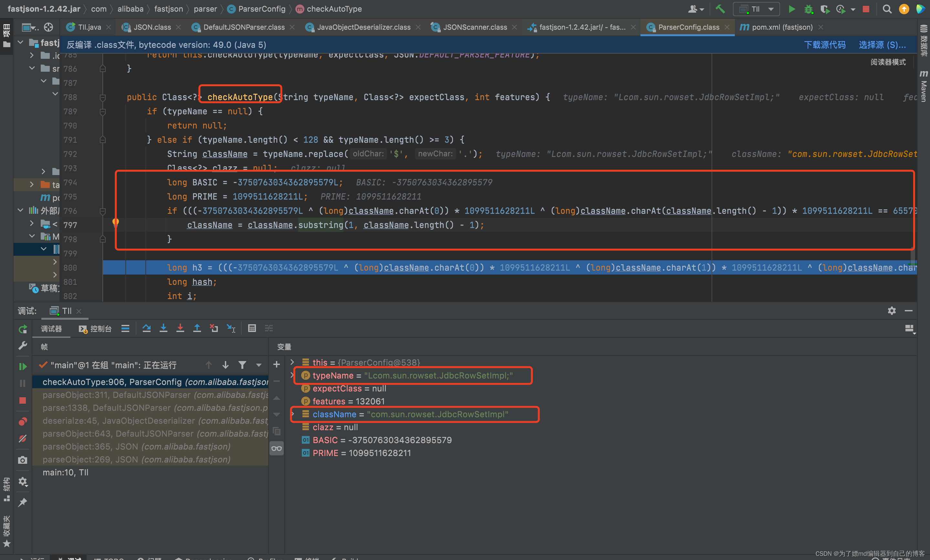This screenshot has width=930, height=560.
Task: Select the 调试器 debugger tab
Action: coord(51,329)
